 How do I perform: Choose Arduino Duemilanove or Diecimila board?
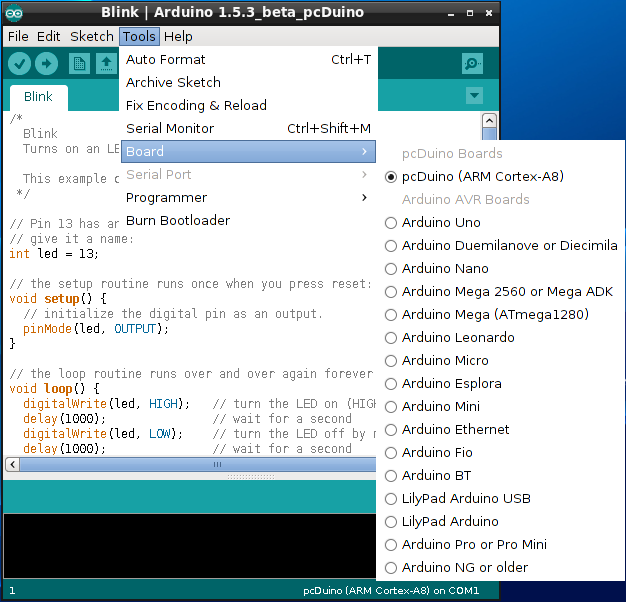coord(501,246)
